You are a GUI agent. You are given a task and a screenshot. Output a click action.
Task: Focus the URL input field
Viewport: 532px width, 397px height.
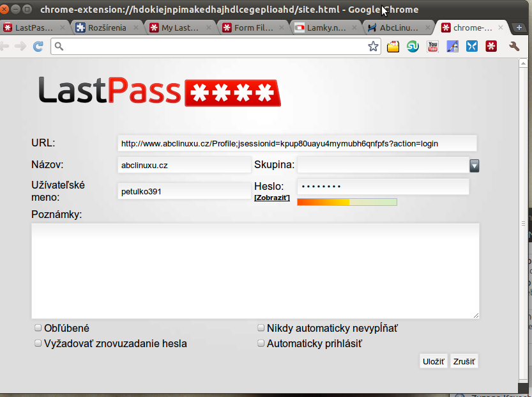click(297, 143)
